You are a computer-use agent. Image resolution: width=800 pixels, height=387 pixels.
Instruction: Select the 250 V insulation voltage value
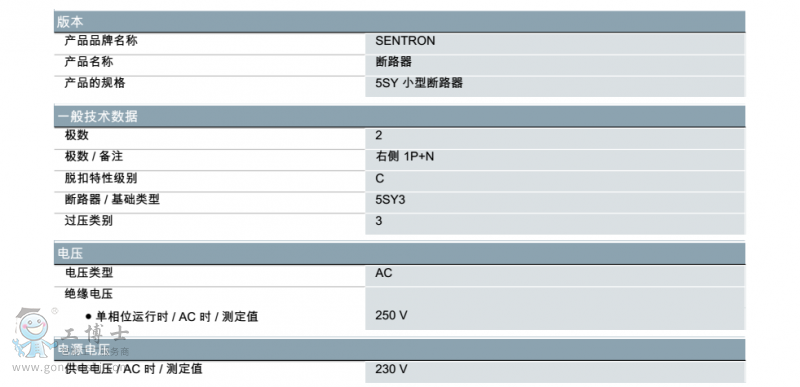pyautogui.click(x=391, y=316)
